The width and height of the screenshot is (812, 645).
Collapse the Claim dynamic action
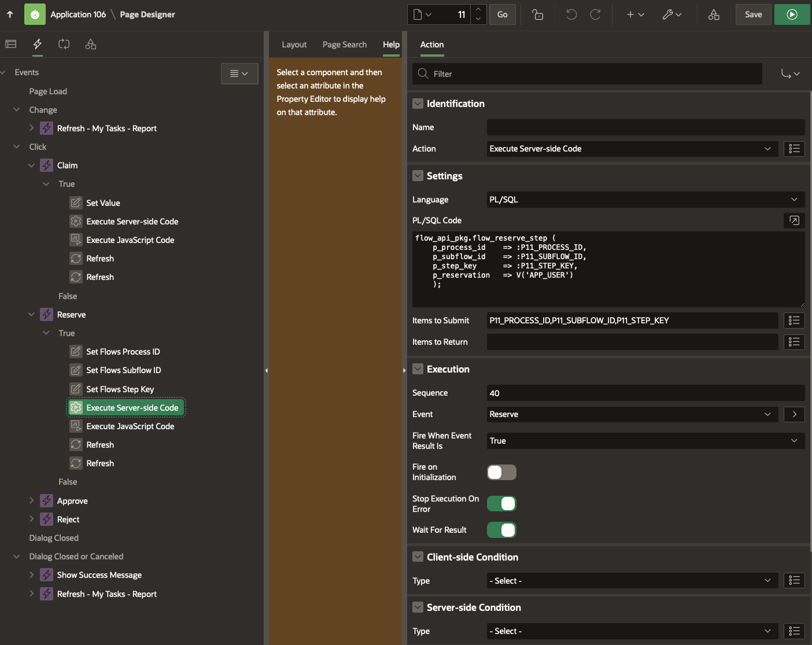(31, 165)
